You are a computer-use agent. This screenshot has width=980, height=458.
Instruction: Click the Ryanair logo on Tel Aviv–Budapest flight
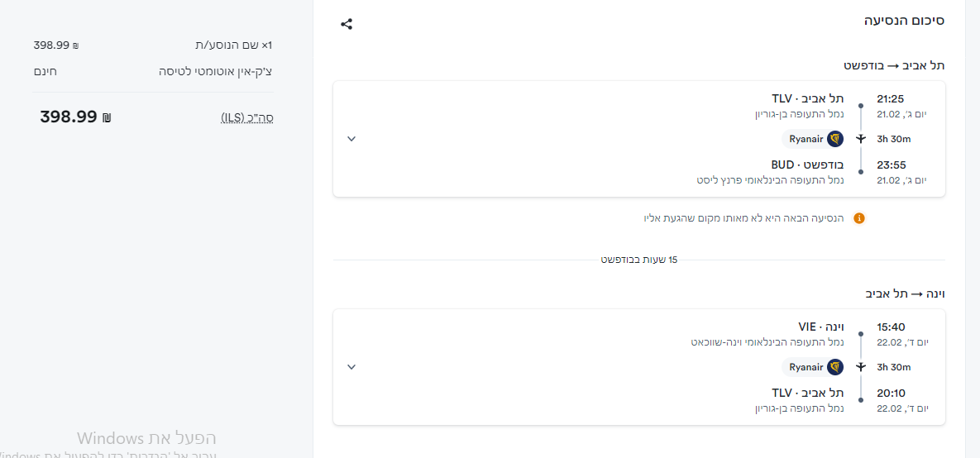coord(835,139)
